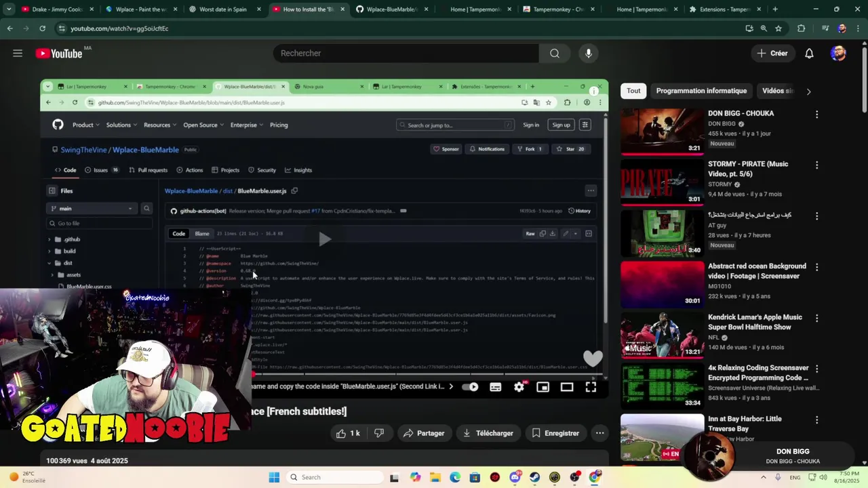Save the video with Enregistrer

(555, 433)
